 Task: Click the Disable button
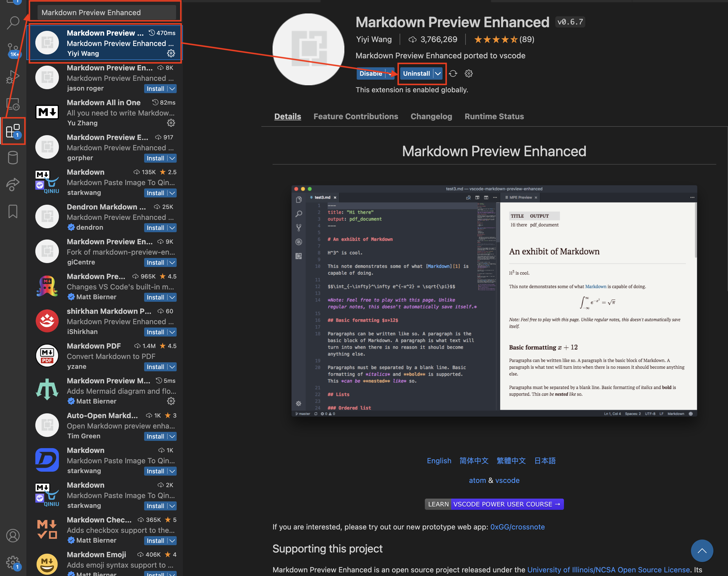(x=370, y=73)
